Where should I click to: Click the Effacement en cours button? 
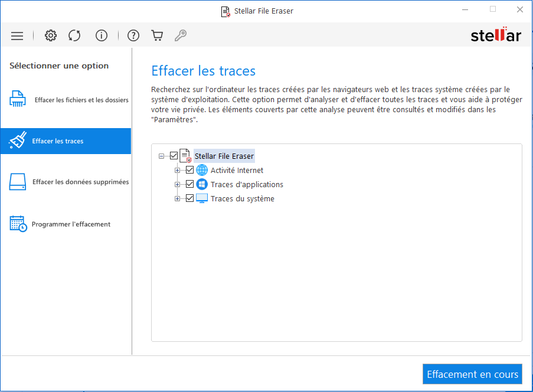(x=472, y=374)
